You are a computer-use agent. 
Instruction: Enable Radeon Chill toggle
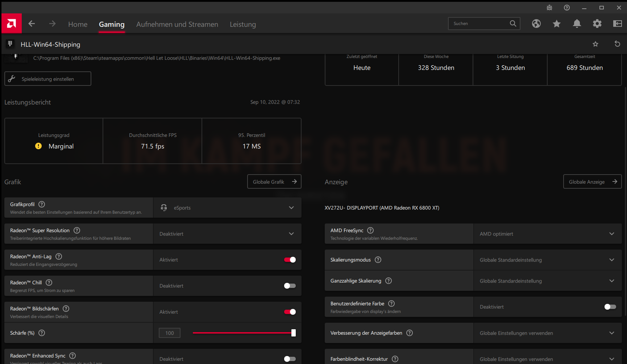290,286
